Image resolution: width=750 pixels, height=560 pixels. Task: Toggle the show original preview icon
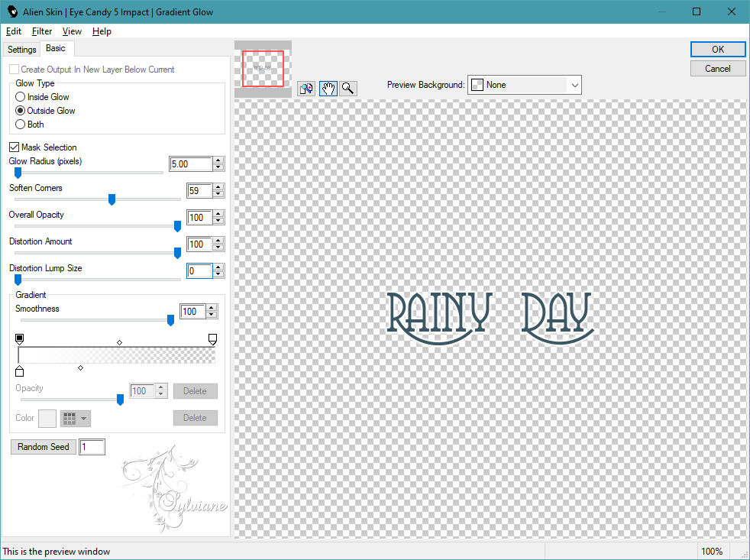(306, 89)
